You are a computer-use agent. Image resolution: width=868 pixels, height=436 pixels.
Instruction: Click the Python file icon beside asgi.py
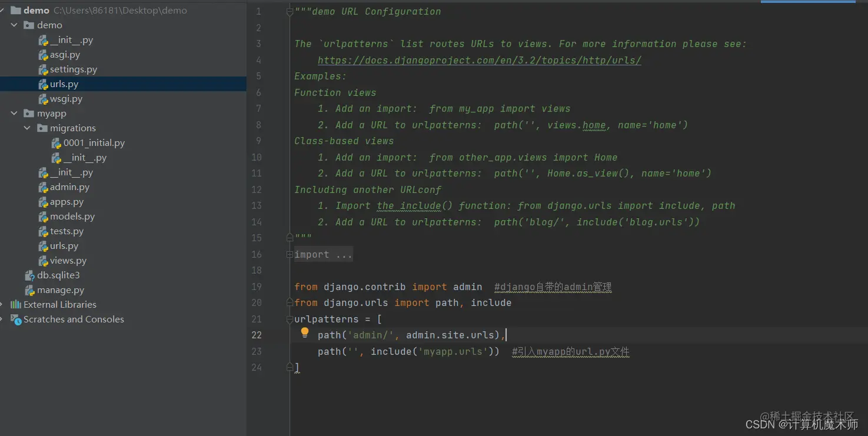(x=43, y=55)
